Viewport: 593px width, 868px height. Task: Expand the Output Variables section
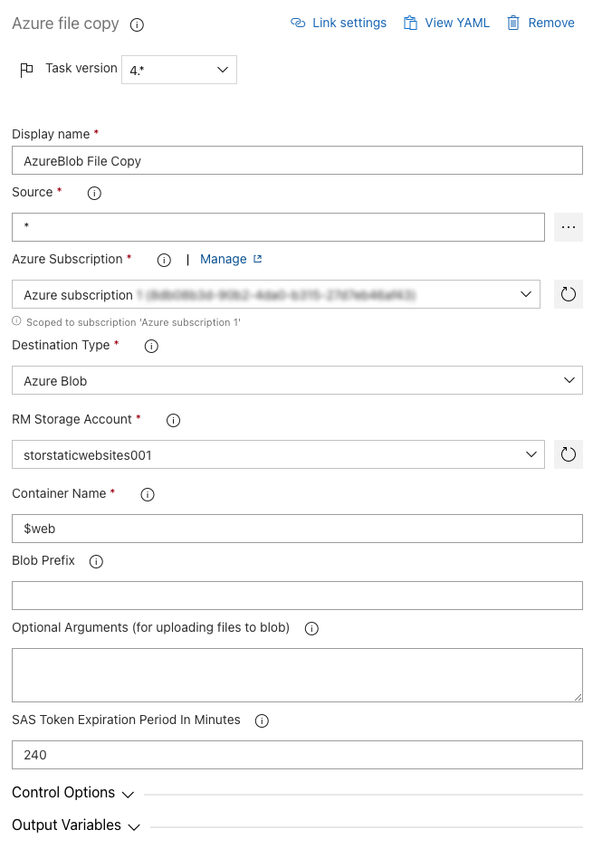(76, 825)
